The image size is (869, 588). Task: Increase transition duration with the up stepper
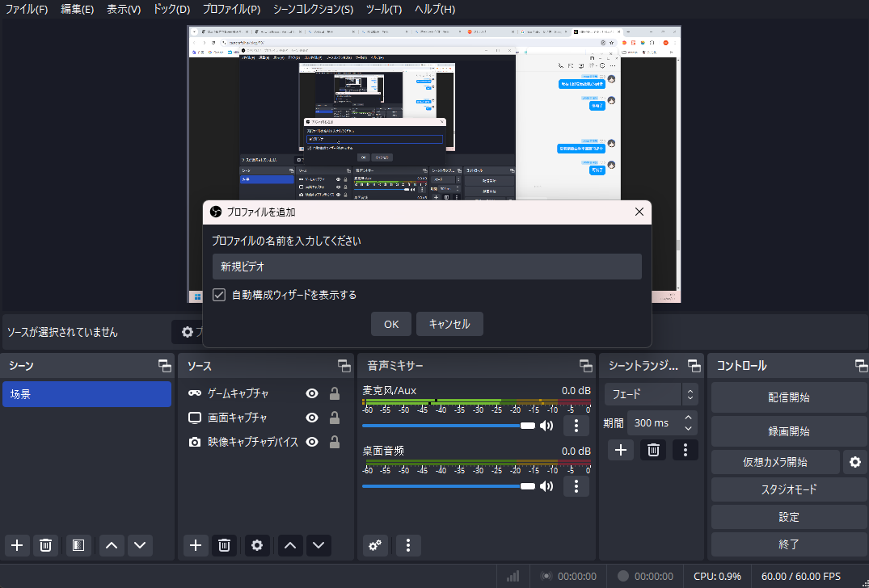click(687, 418)
